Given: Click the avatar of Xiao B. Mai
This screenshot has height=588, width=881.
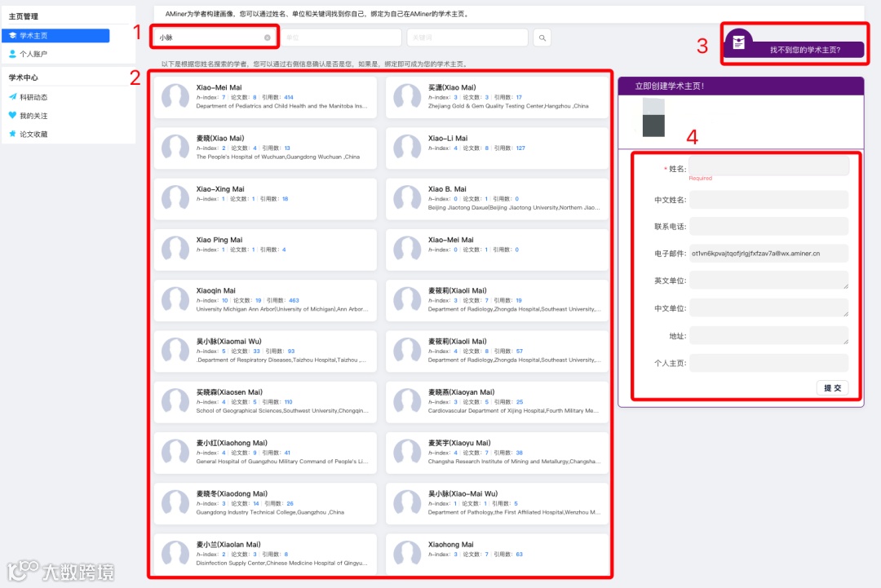Looking at the screenshot, I should tap(407, 199).
